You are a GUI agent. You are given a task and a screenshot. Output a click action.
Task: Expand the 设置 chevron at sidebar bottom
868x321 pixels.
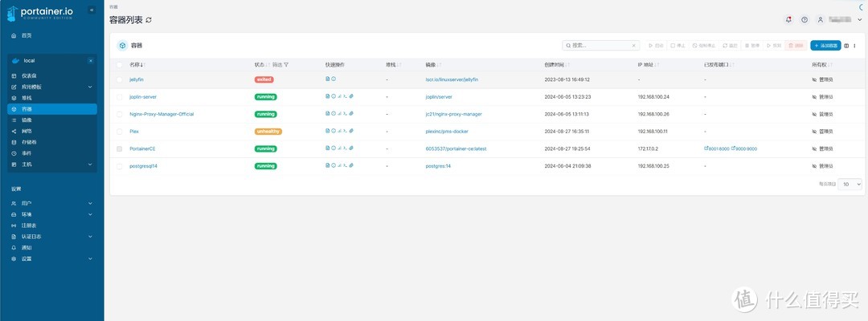coord(90,258)
